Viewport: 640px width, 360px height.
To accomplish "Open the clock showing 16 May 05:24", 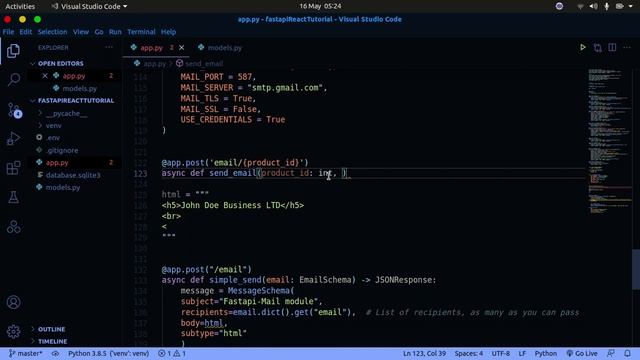I will (x=320, y=6).
